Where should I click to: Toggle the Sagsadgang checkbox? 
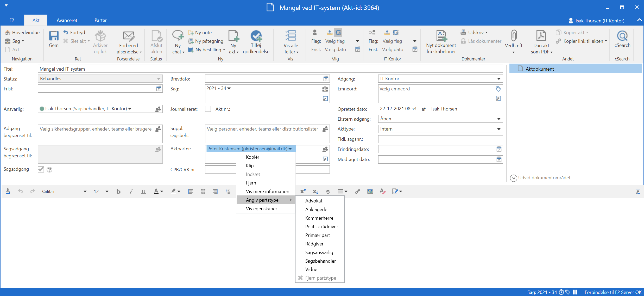[41, 169]
